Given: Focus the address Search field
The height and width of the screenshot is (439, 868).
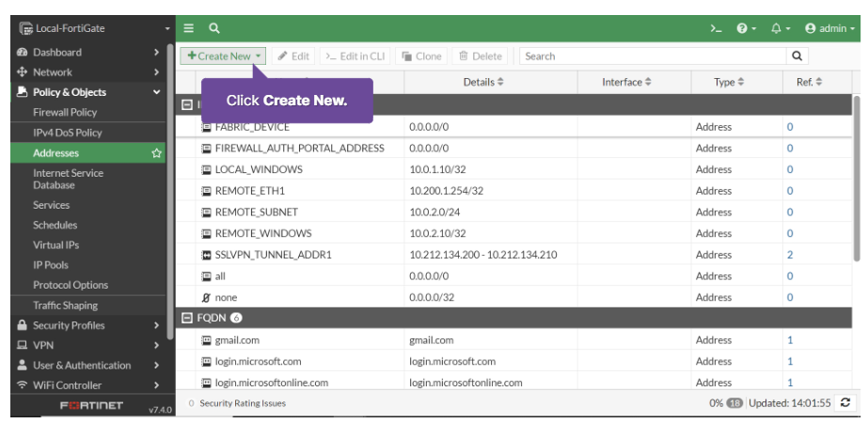Looking at the screenshot, I should tap(652, 55).
